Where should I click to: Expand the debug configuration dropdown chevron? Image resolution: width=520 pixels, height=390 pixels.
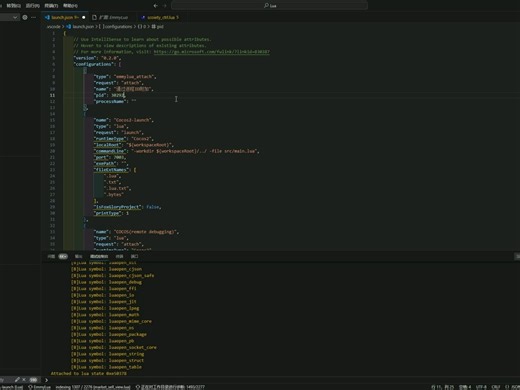click(x=15, y=17)
